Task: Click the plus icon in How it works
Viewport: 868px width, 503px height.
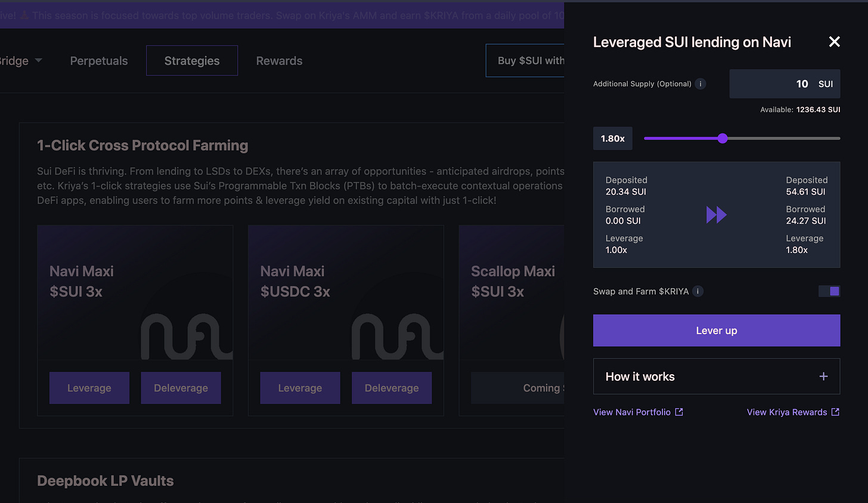Action: coord(823,377)
